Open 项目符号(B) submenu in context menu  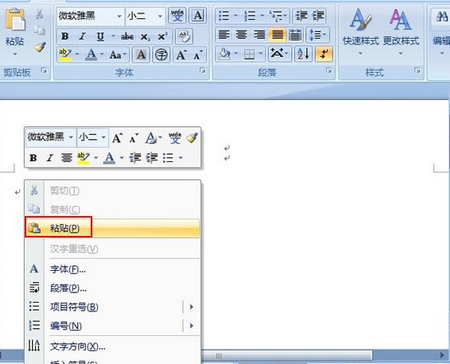coord(113,307)
